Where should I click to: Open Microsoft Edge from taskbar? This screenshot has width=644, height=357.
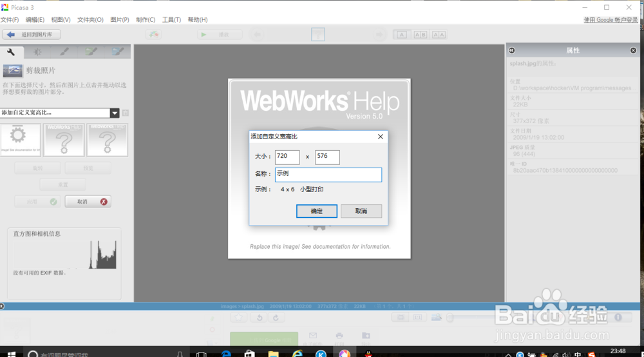(x=225, y=354)
